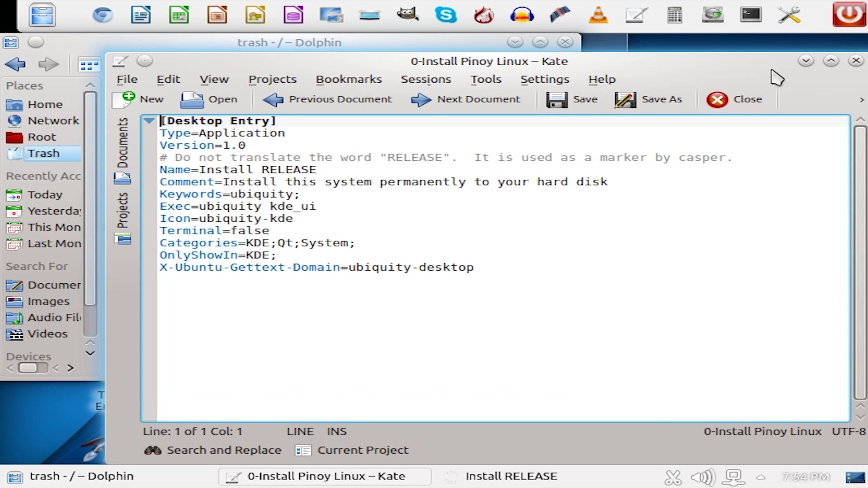Launch VLC media player cone icon

(x=598, y=15)
